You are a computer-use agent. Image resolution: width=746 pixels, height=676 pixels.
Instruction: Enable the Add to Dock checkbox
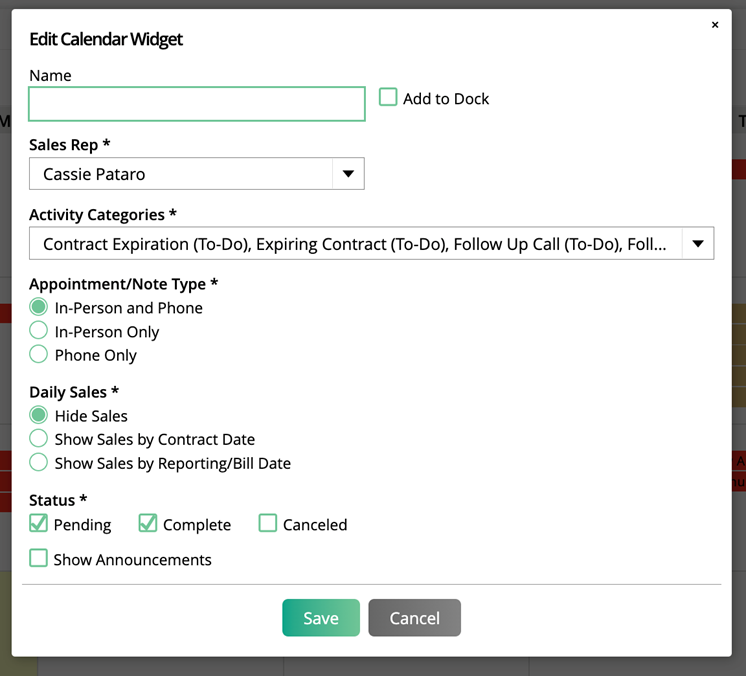click(388, 98)
